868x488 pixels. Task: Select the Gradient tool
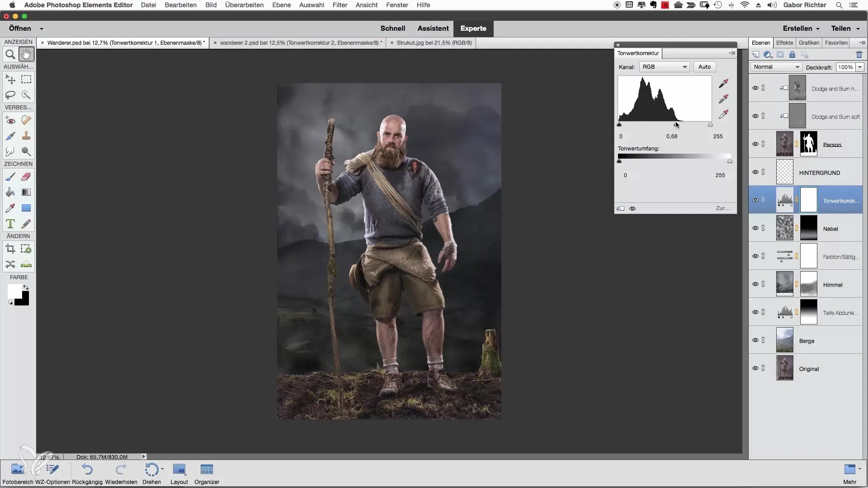tap(26, 192)
